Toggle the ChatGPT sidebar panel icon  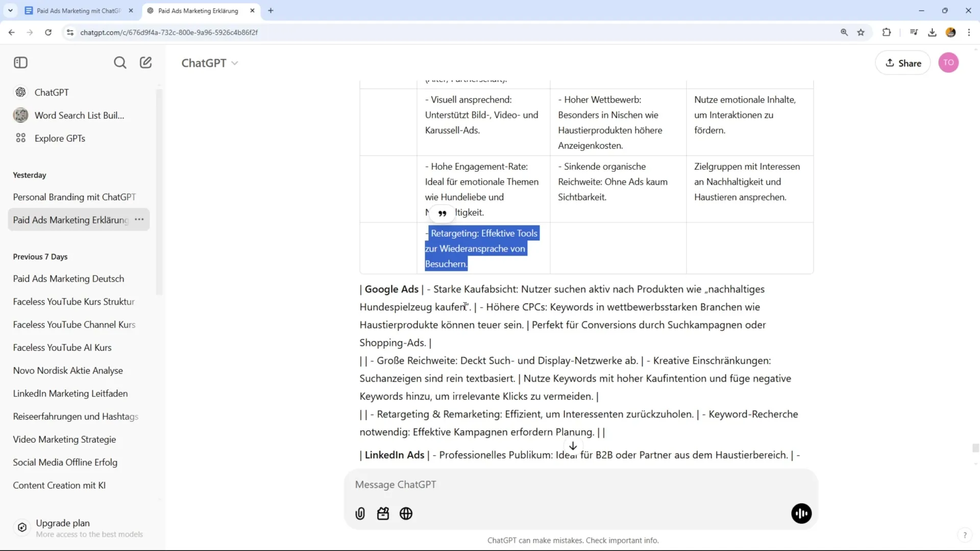tap(20, 63)
